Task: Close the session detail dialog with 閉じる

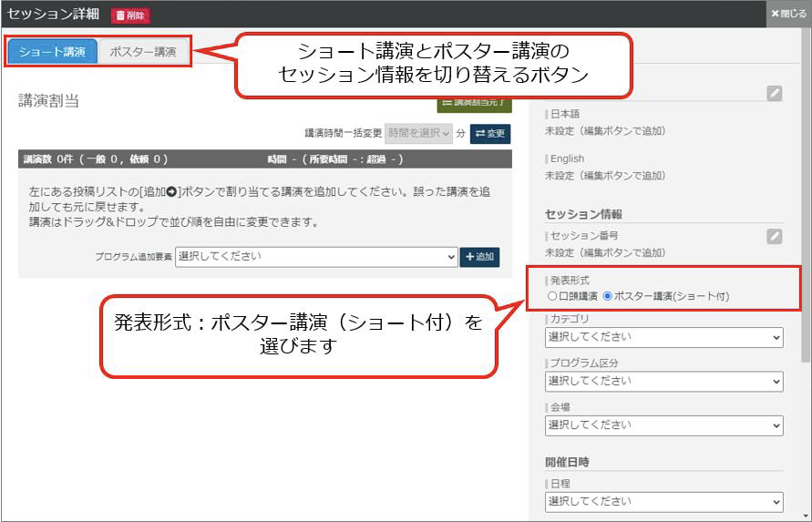Action: click(x=788, y=14)
